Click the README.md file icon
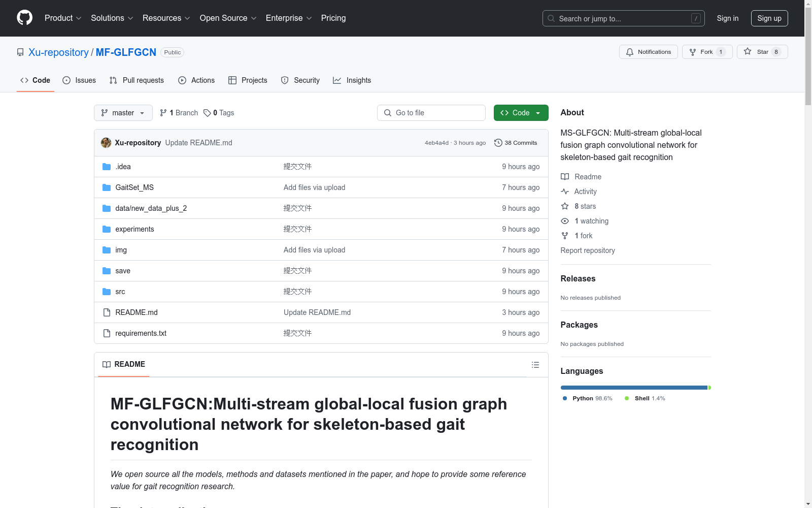Screen dimensions: 812x508 (107, 312)
